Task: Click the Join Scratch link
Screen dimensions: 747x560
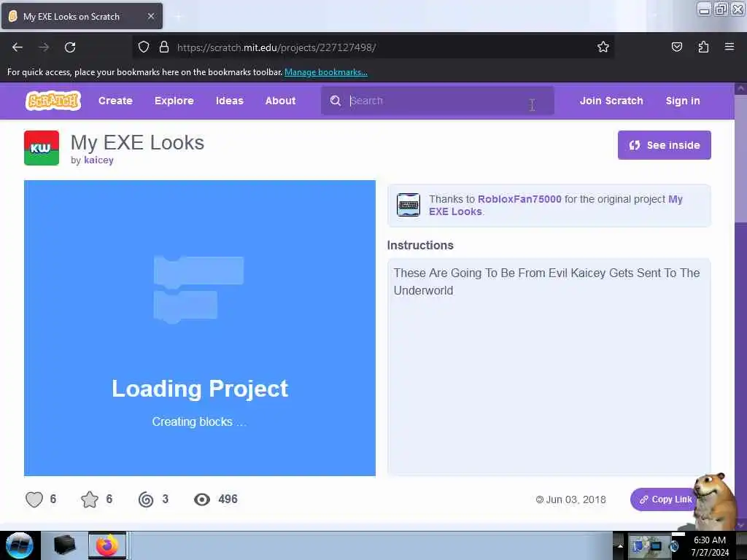Action: pos(611,101)
